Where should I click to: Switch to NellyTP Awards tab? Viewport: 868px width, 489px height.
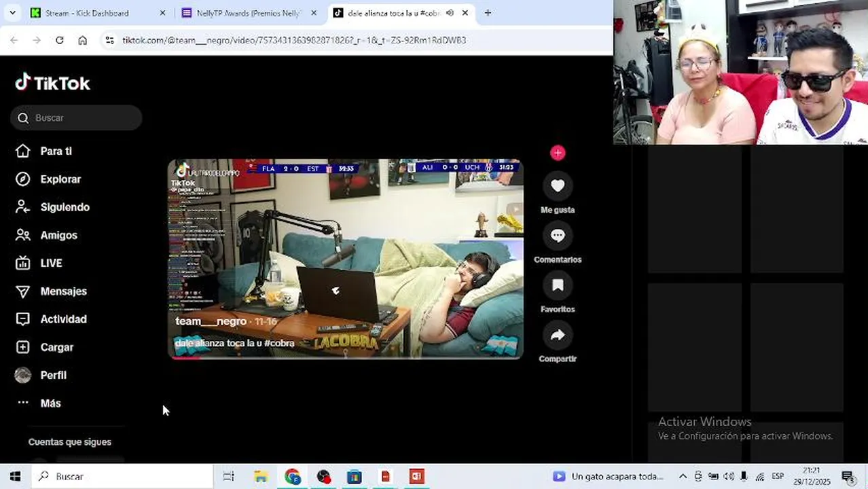pos(247,13)
